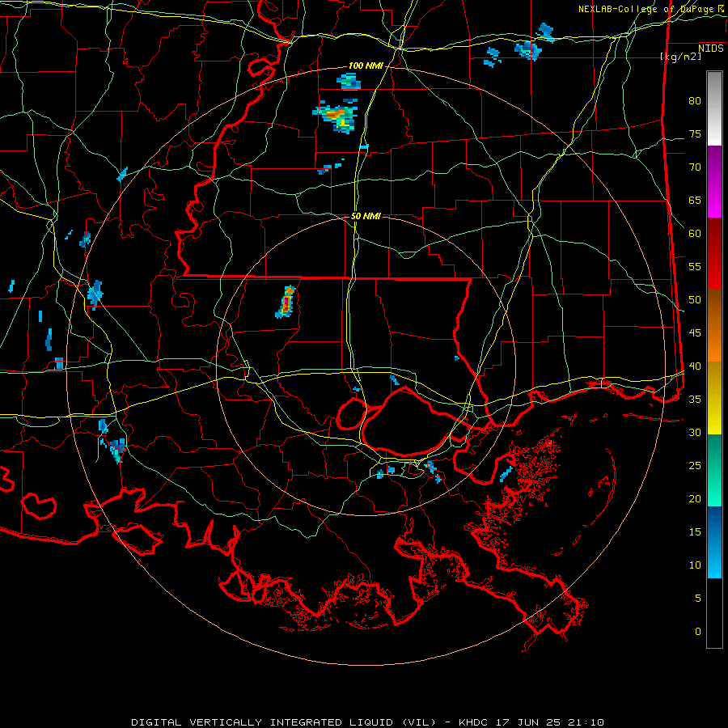
Task: Select the 50 NMI range ring label
Action: pyautogui.click(x=366, y=216)
